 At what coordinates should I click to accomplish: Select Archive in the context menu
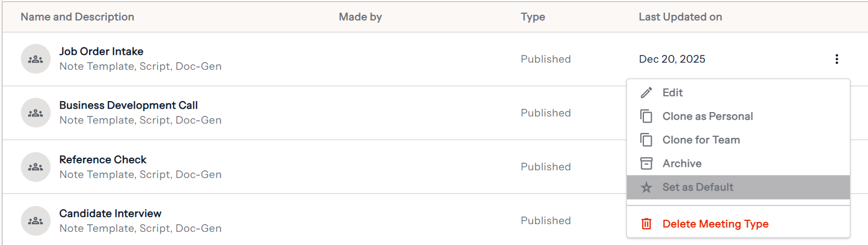point(682,164)
